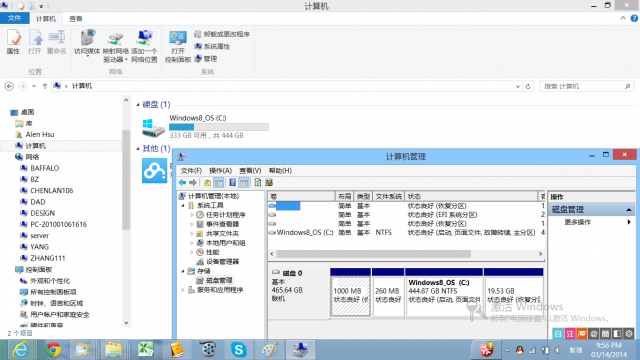
Task: Open the 打开控制面板 control panel icon
Action: click(x=178, y=47)
